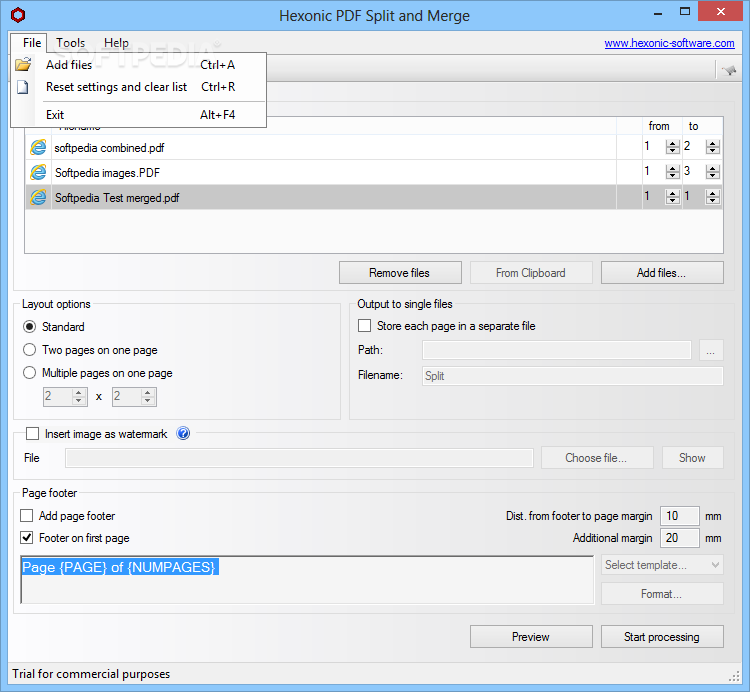Click the Remove files button

pyautogui.click(x=400, y=273)
